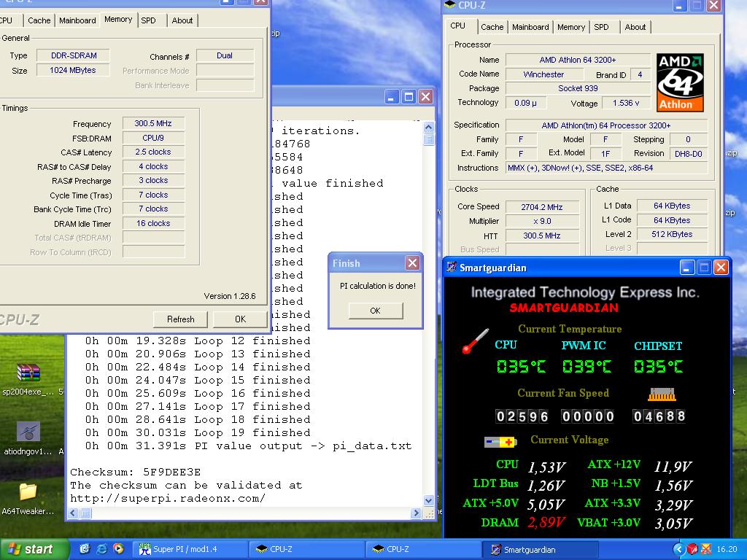Open the About tab in the CPU-Z processor window
747x560 pixels.
(x=635, y=27)
